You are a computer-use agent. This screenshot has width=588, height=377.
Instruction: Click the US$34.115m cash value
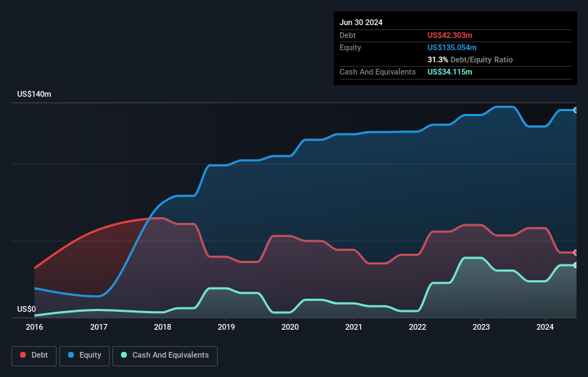click(450, 72)
